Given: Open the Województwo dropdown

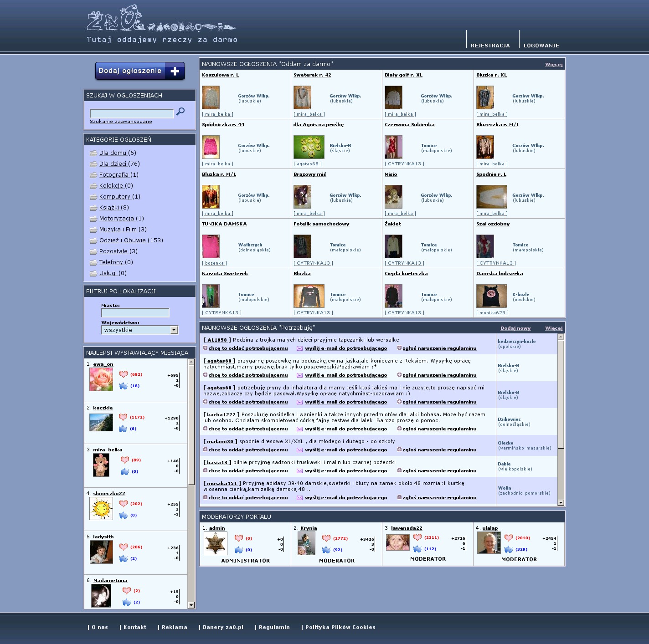Looking at the screenshot, I should pyautogui.click(x=174, y=330).
